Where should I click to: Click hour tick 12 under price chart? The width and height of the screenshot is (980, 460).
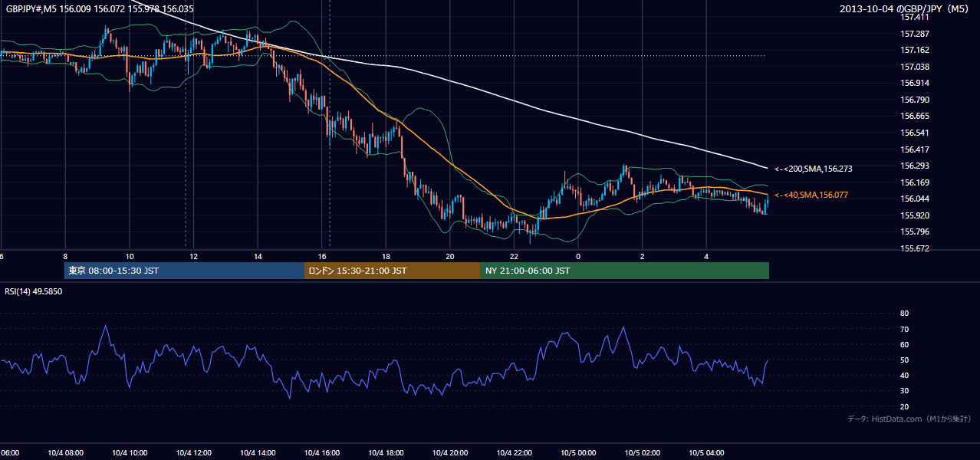[193, 256]
